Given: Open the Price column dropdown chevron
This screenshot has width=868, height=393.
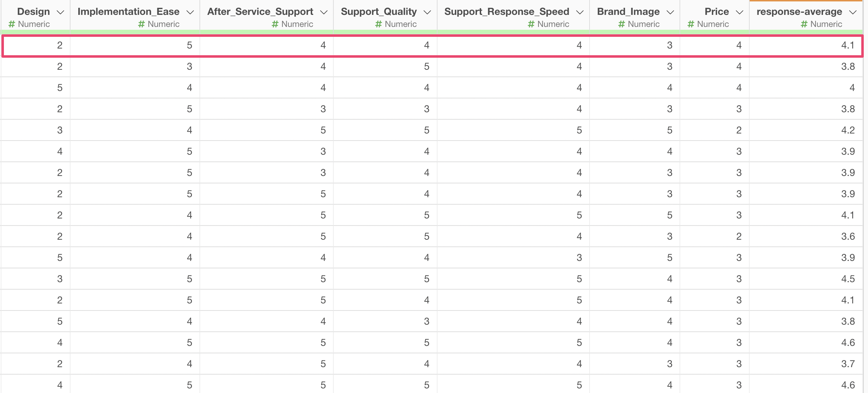Looking at the screenshot, I should click(x=739, y=12).
